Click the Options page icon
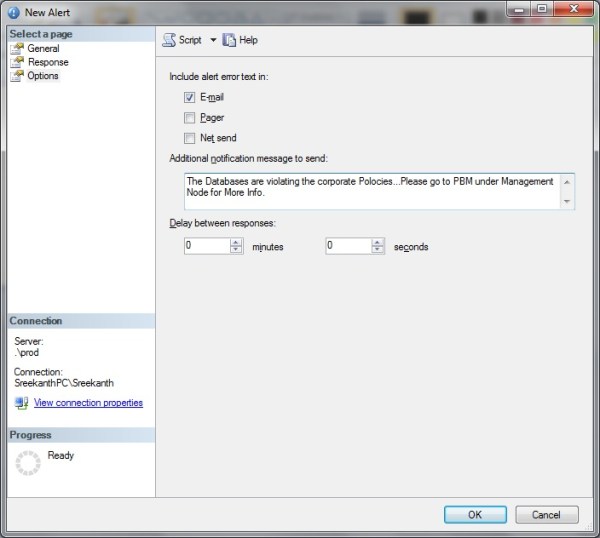The height and width of the screenshot is (538, 600). click(17, 76)
